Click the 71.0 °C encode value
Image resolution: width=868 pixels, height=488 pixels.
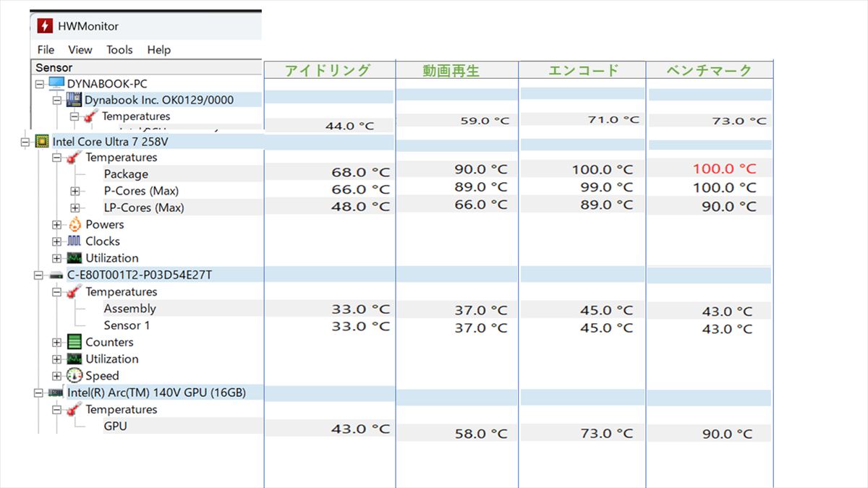[613, 119]
